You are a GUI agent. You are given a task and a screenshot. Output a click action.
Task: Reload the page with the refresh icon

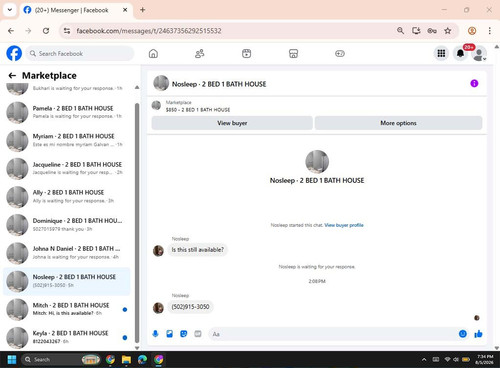point(46,31)
